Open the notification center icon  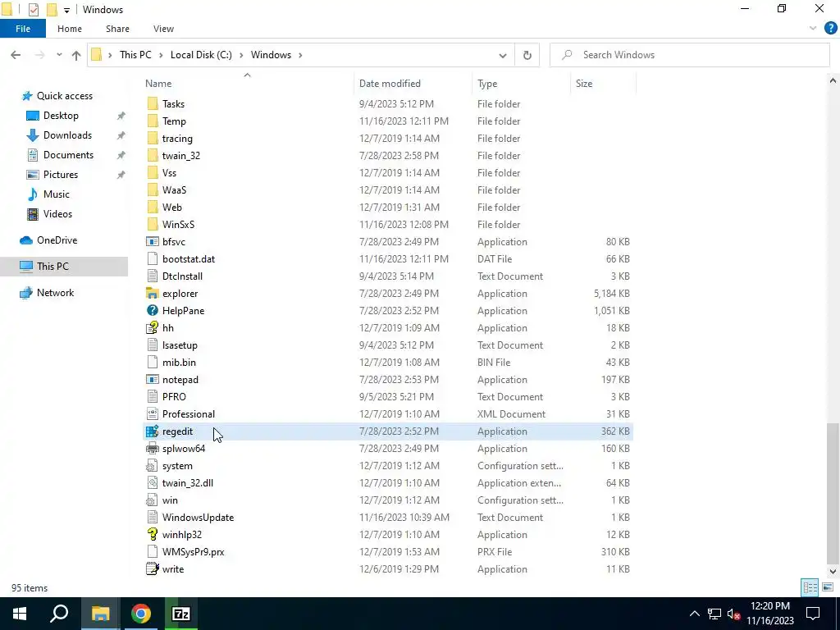pos(813,614)
